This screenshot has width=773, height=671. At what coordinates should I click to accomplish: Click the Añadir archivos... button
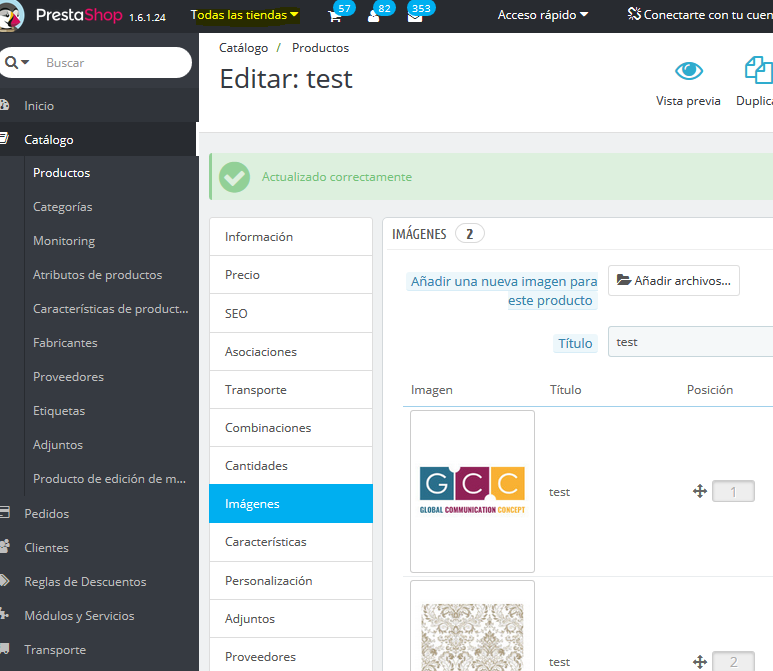coord(673,281)
